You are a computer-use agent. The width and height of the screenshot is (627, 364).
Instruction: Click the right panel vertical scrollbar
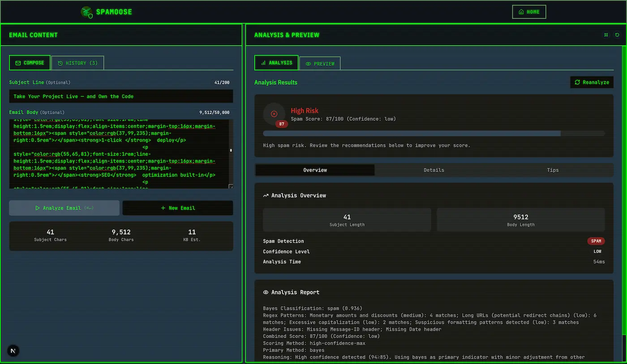[624, 190]
